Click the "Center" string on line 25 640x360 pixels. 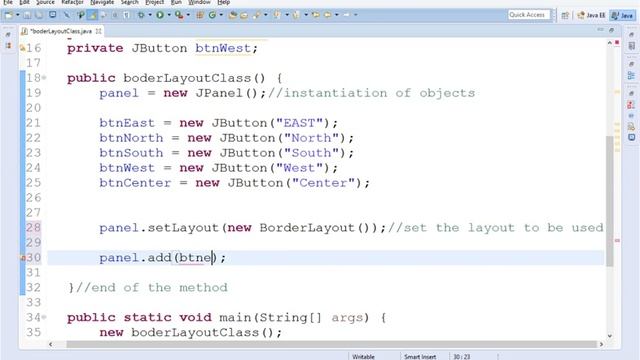323,182
